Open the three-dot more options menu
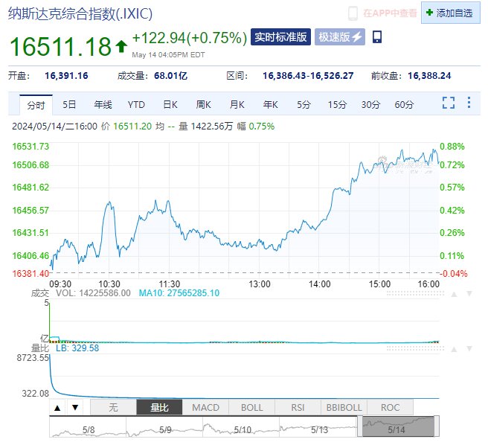Screen dimensions: 488x448 point(469,103)
